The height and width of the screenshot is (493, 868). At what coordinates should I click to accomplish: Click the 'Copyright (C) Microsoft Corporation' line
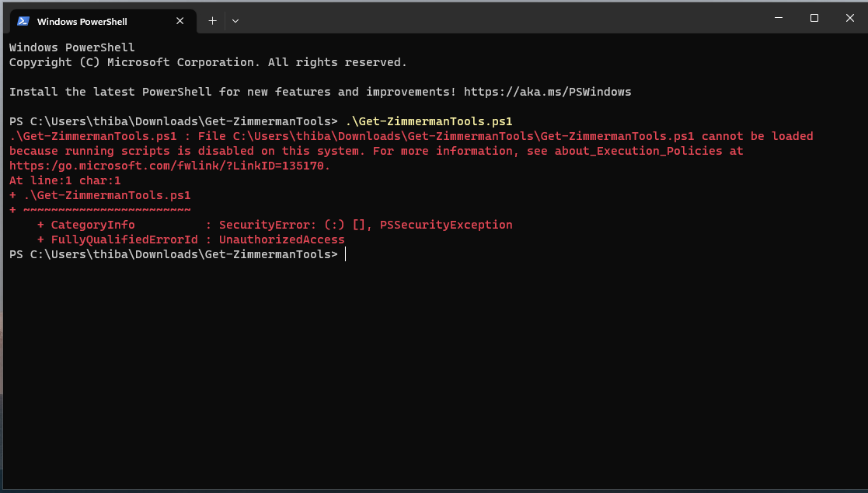pyautogui.click(x=208, y=62)
